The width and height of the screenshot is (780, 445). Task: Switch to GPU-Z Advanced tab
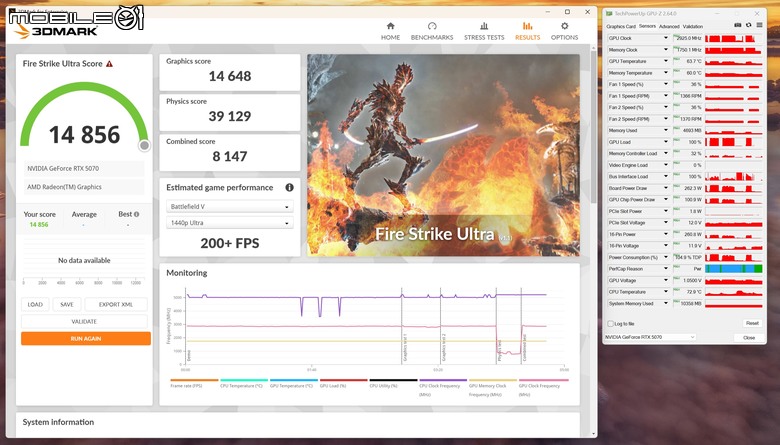click(669, 26)
